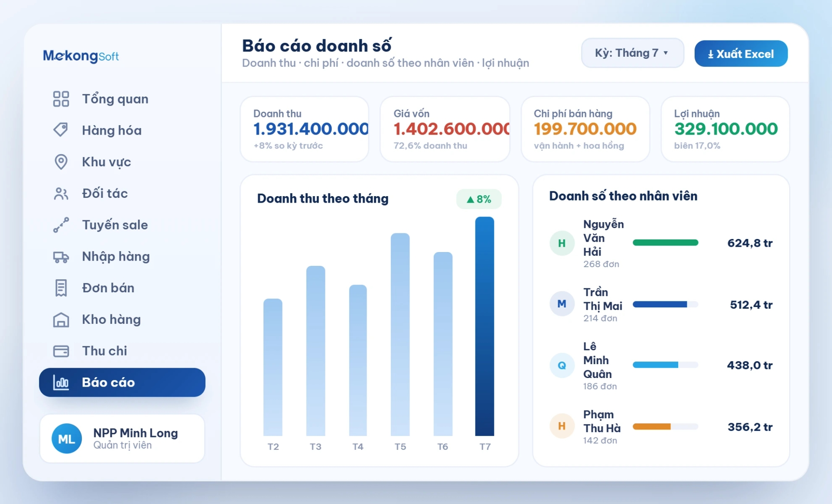Viewport: 832px width, 504px height.
Task: Click the Nhập hàng truck icon
Action: 61,257
